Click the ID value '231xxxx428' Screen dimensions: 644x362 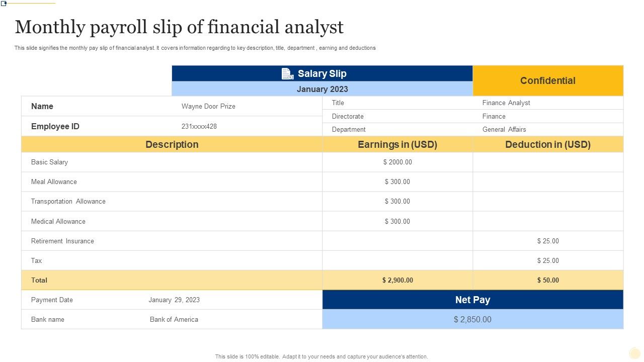point(199,127)
